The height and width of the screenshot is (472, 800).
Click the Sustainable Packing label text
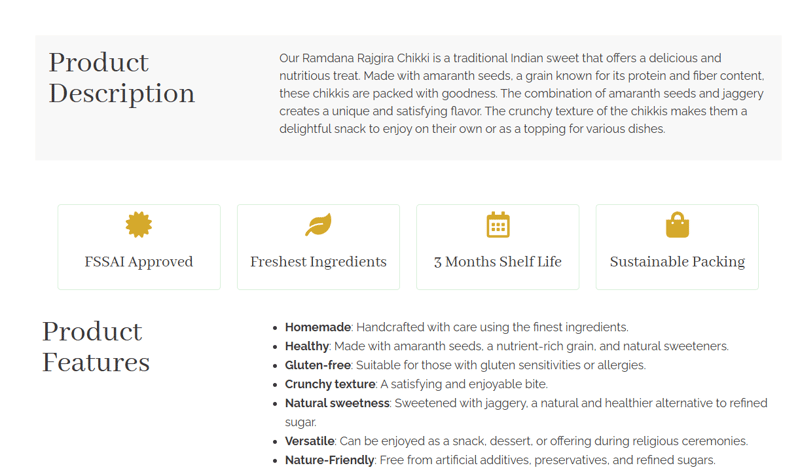(677, 262)
